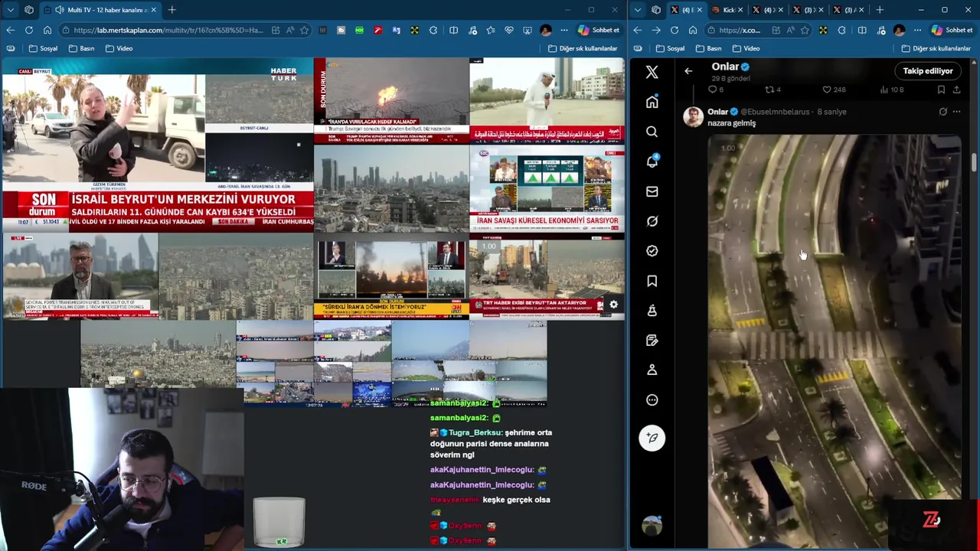The image size is (980, 551).
Task: Click Tugra_Berksu username in chat
Action: click(475, 432)
